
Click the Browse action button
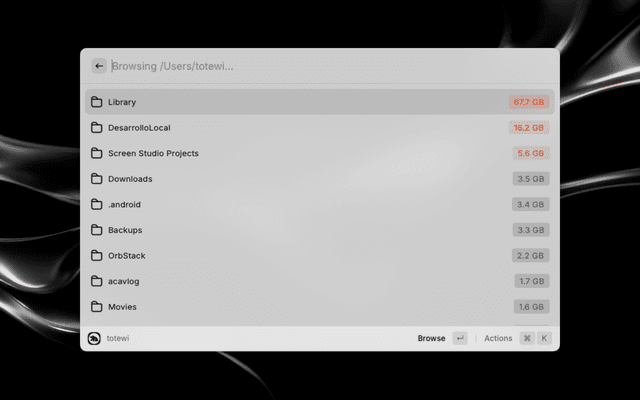[431, 338]
